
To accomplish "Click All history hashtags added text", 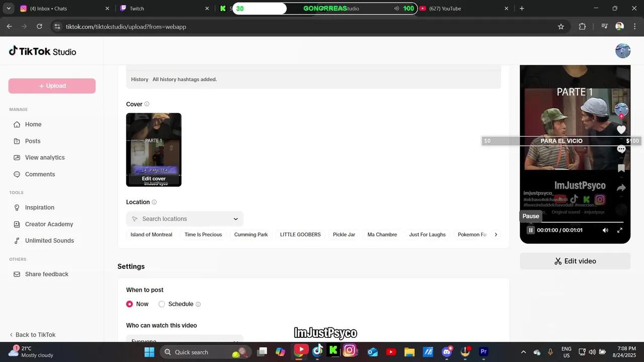I will click(185, 79).
